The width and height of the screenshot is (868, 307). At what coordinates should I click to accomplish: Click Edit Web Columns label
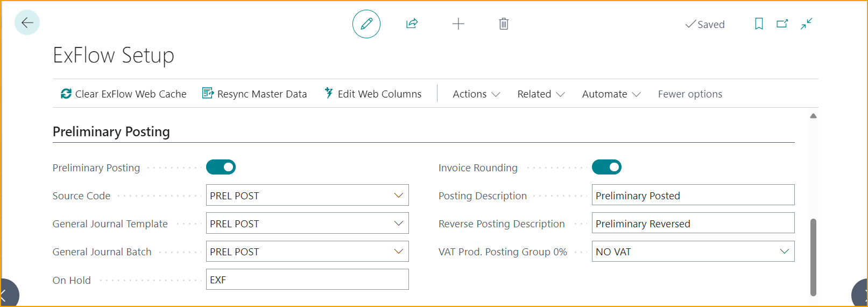tap(379, 94)
